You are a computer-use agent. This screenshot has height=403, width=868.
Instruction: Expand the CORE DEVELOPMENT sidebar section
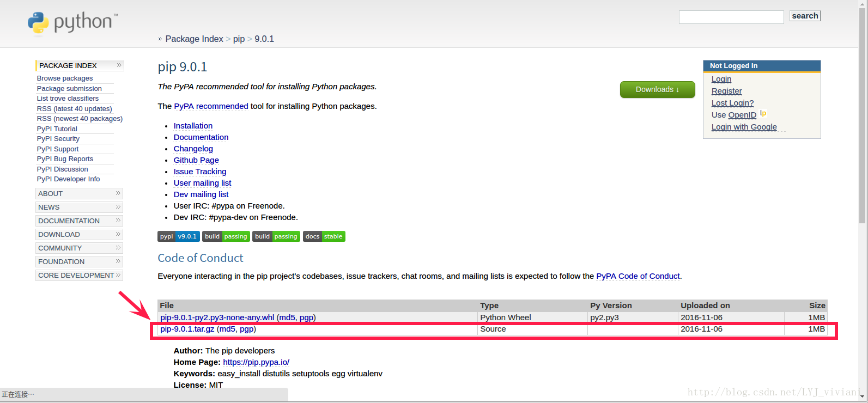point(79,275)
